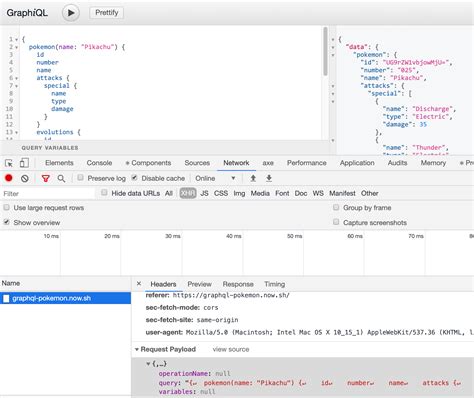Screen dimensions: 474x398
Task: Filter requests by Media
Action: [x=260, y=193]
